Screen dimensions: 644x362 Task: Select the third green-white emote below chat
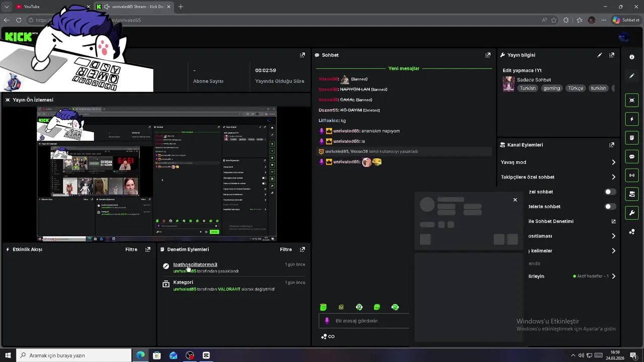[x=359, y=307]
